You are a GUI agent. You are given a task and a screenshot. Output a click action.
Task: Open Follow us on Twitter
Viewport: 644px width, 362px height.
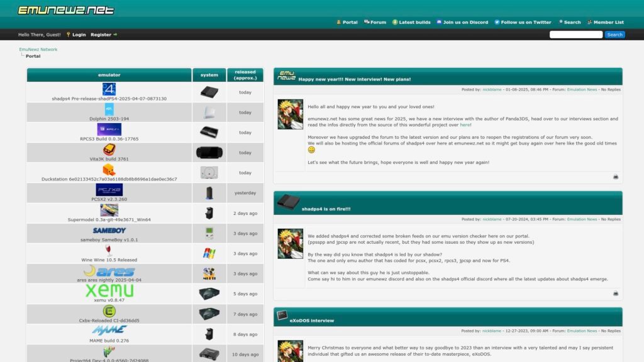(x=523, y=22)
